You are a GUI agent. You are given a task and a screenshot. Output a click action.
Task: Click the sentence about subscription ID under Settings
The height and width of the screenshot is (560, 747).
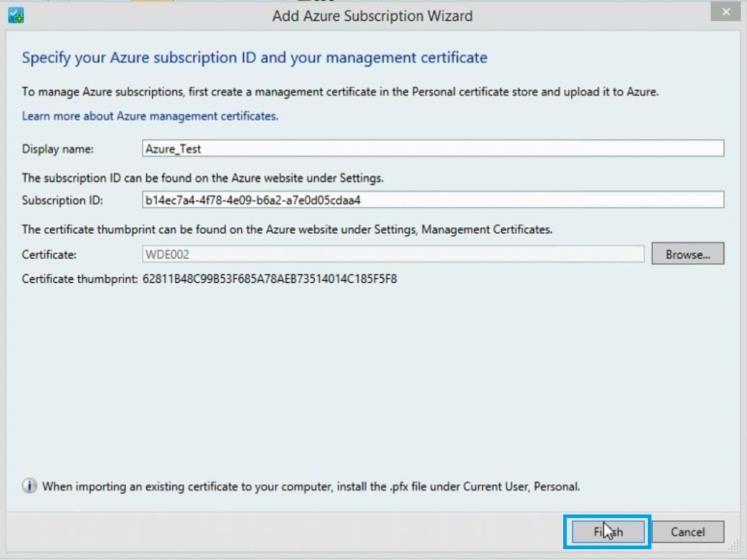coord(203,178)
